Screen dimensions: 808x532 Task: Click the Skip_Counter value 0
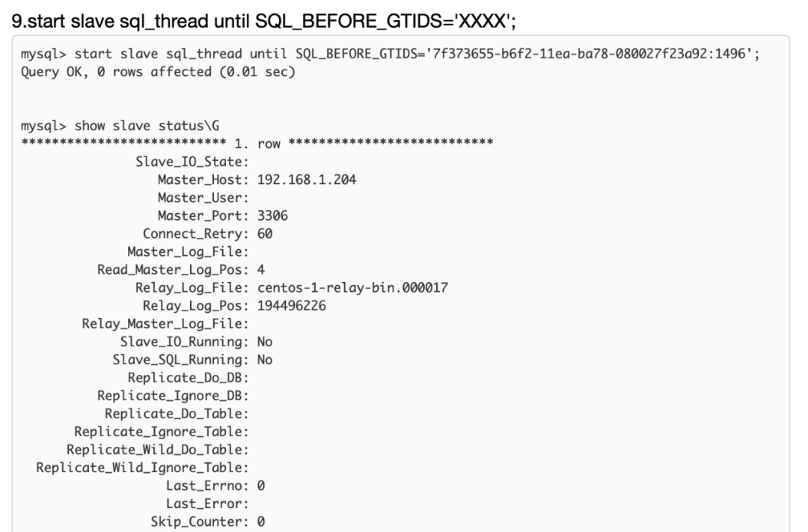pyautogui.click(x=261, y=522)
